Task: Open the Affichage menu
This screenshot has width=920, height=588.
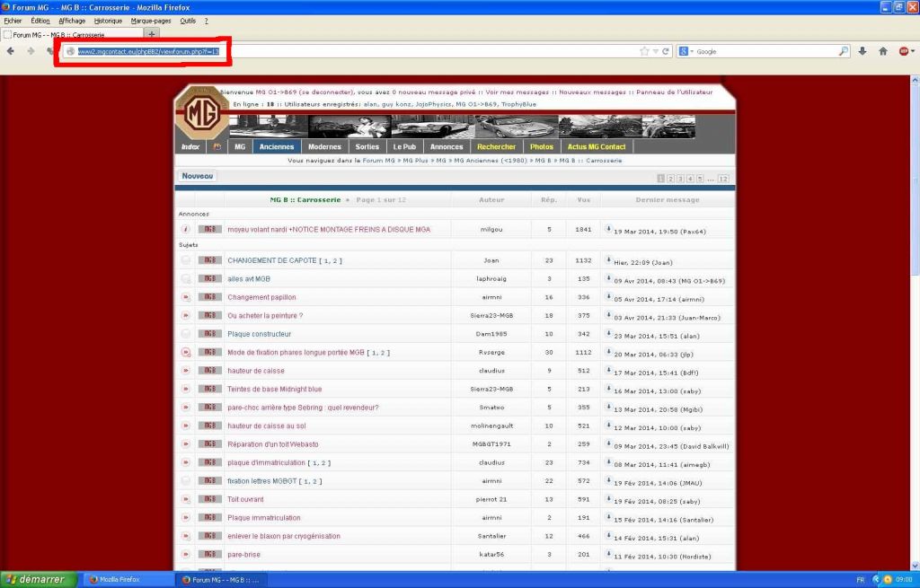Action: tap(72, 21)
